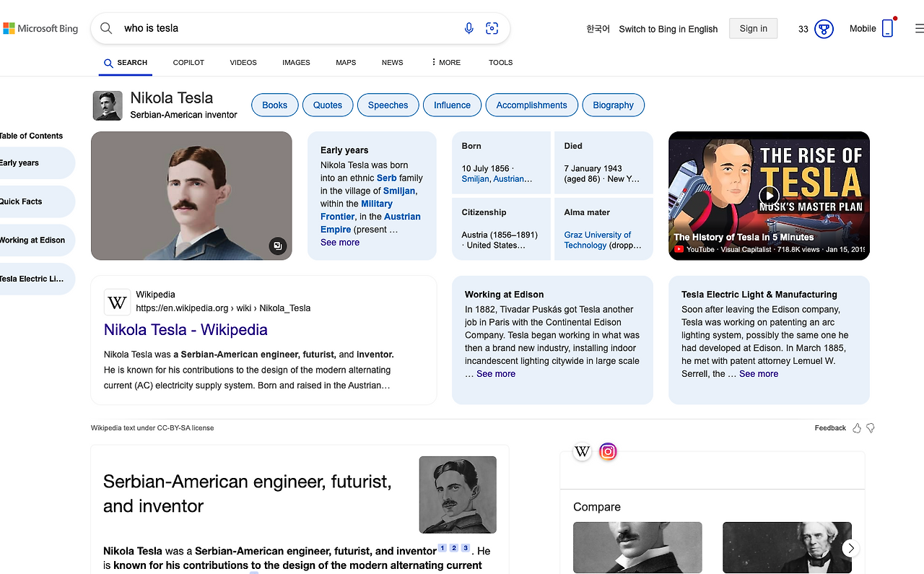Click the Mobile phone icon
924x574 pixels.
point(887,27)
